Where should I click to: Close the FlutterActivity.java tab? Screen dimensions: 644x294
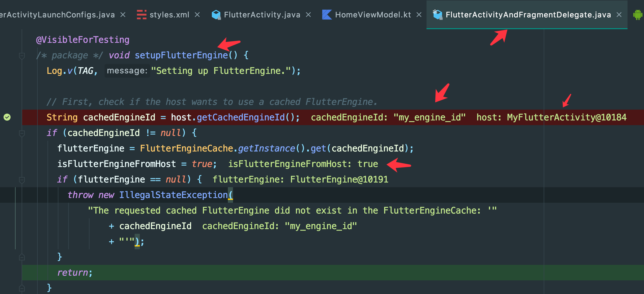click(309, 15)
